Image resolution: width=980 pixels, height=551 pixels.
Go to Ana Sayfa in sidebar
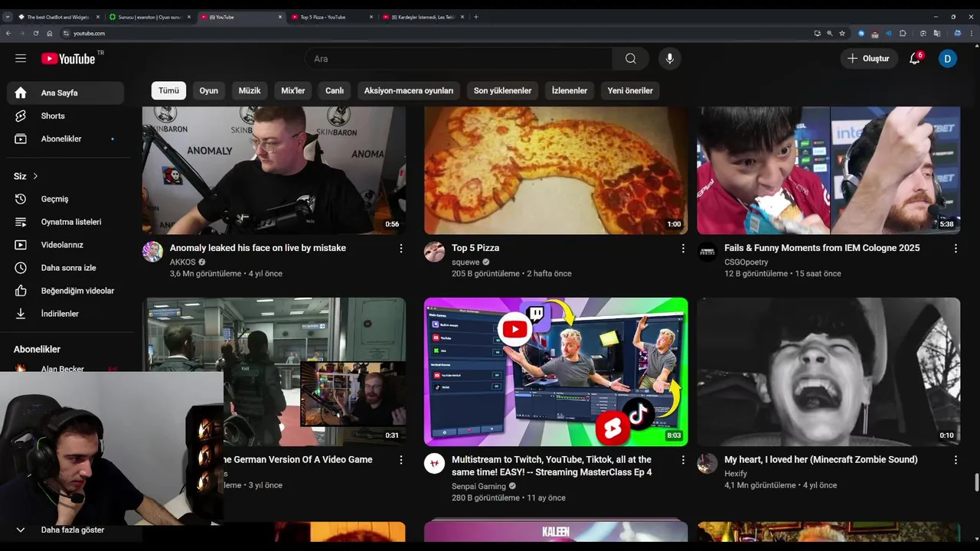[66, 93]
